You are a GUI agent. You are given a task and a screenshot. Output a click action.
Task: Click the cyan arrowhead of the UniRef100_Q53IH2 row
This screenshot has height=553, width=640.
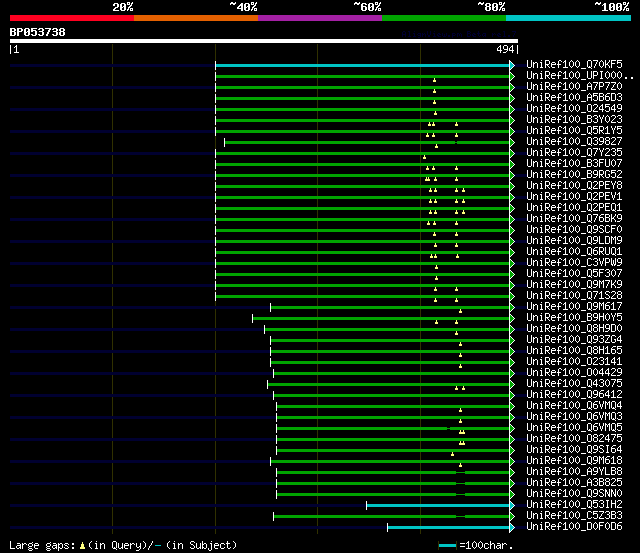click(x=512, y=506)
